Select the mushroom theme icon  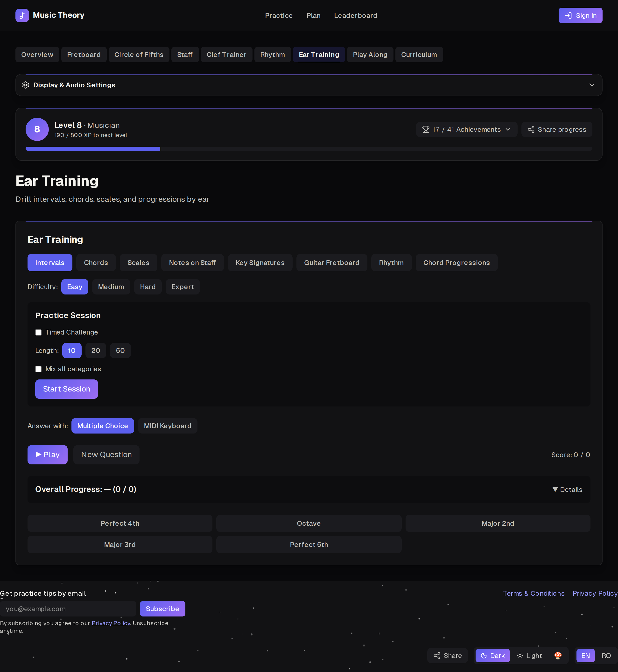[557, 656]
